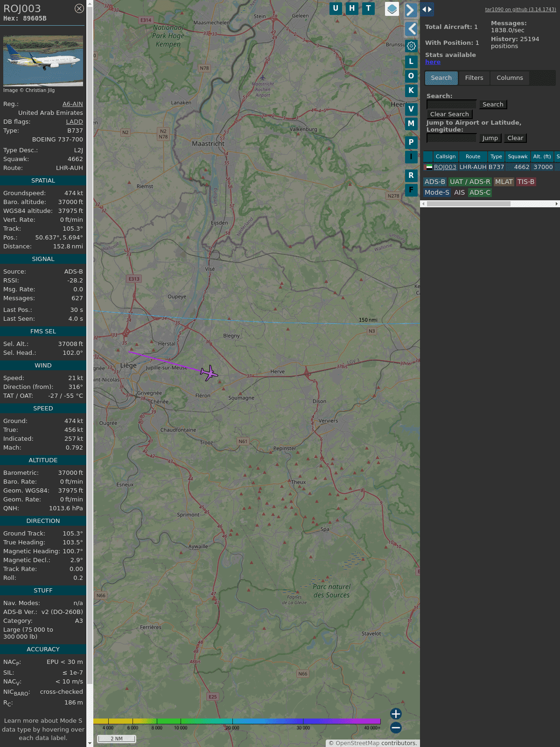The height and width of the screenshot is (747, 560).
Task: Open settings gear icon on map
Action: (x=411, y=46)
